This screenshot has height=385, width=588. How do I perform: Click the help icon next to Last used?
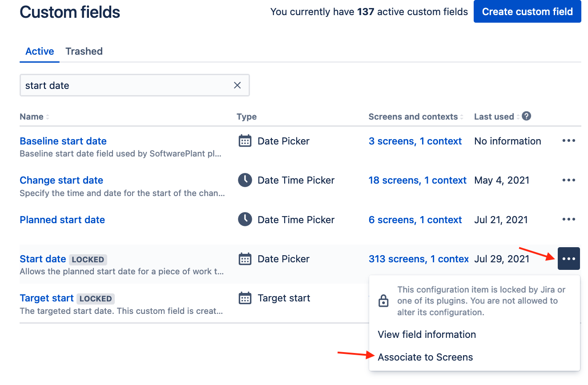[526, 116]
